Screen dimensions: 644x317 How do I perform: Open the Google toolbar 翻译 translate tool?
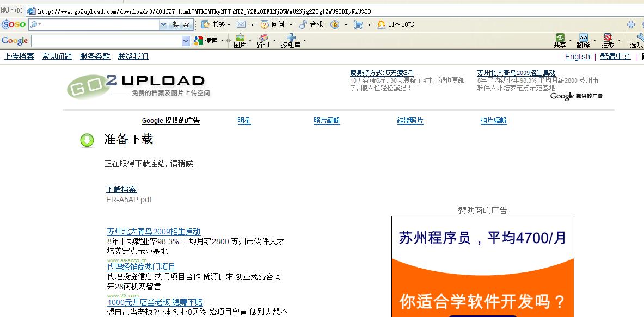click(583, 38)
